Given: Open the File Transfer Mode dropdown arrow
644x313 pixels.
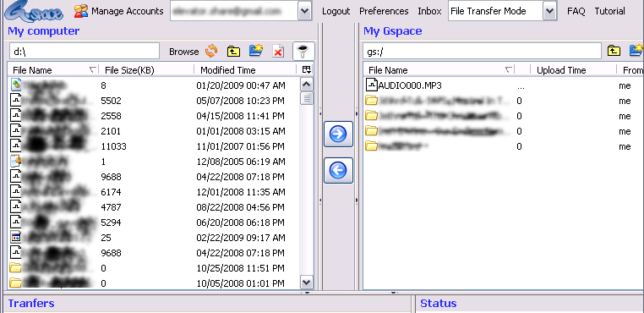Looking at the screenshot, I should (x=550, y=11).
